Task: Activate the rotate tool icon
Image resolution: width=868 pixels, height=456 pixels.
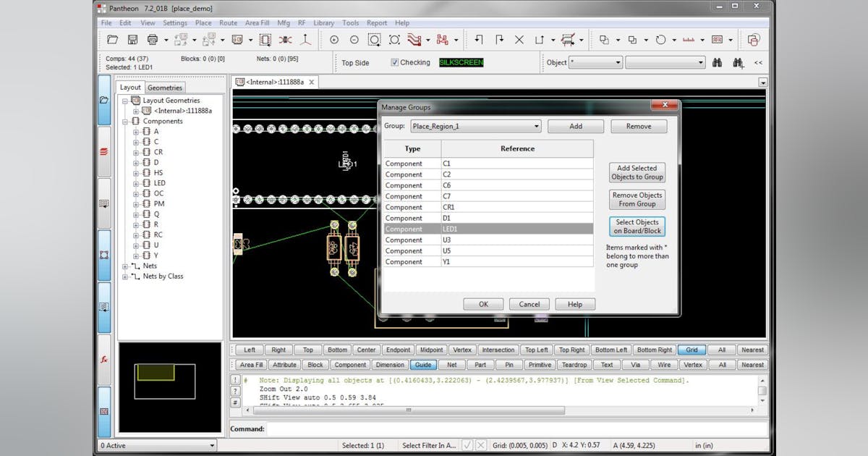Action: (660, 40)
